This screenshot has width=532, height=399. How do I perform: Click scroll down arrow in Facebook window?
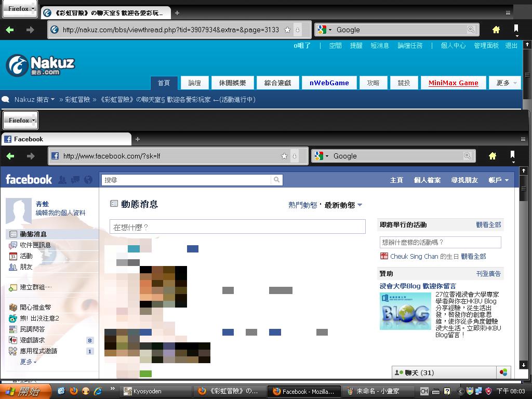[524, 365]
